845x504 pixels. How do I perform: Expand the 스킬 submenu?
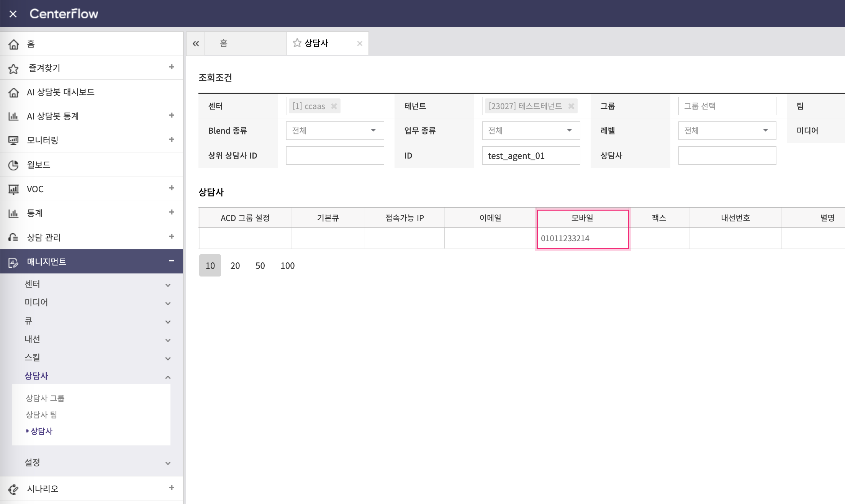coord(168,358)
